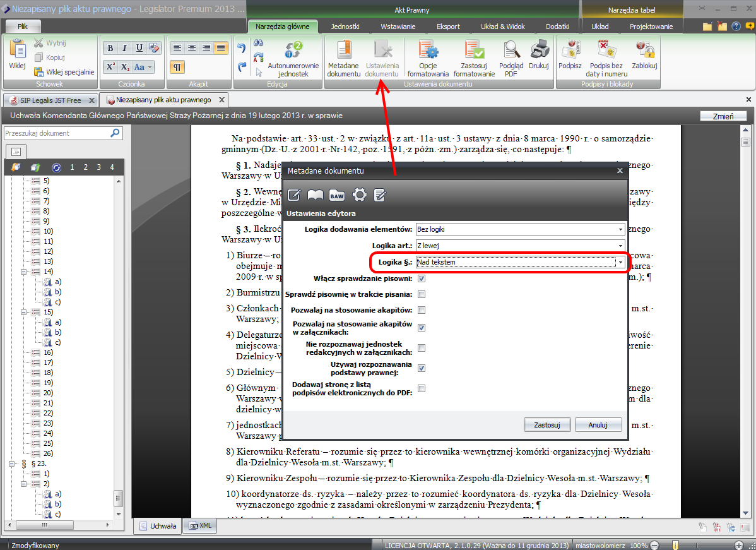Click the clear formatting eraser icon
Viewport: 756px width, 550px height.
click(x=154, y=48)
